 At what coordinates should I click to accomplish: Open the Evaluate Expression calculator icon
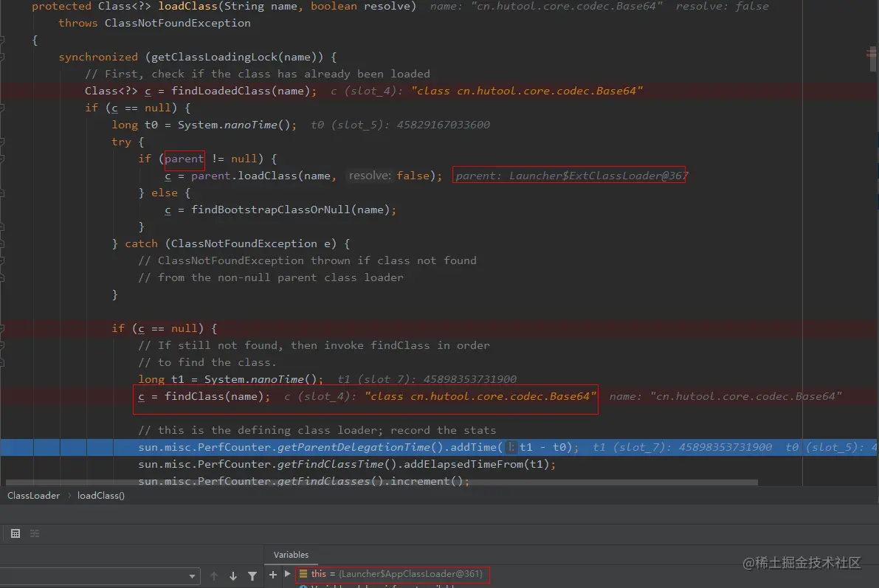pos(15,533)
